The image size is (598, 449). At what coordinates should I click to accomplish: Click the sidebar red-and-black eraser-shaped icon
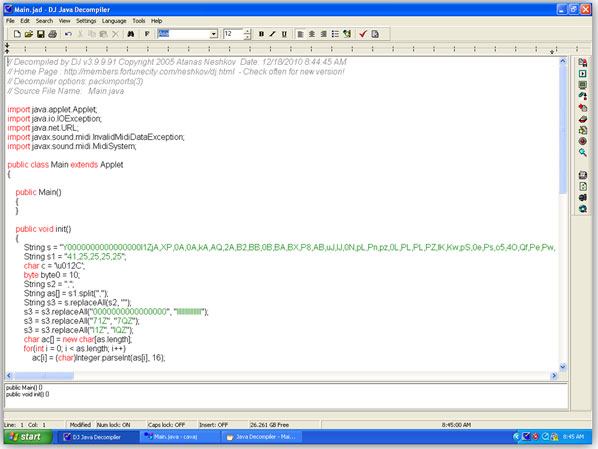582,119
